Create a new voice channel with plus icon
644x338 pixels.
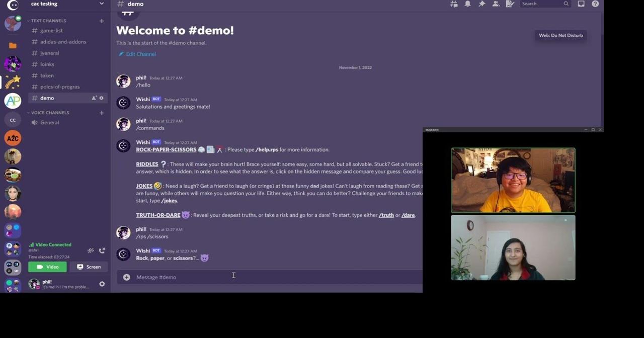102,113
